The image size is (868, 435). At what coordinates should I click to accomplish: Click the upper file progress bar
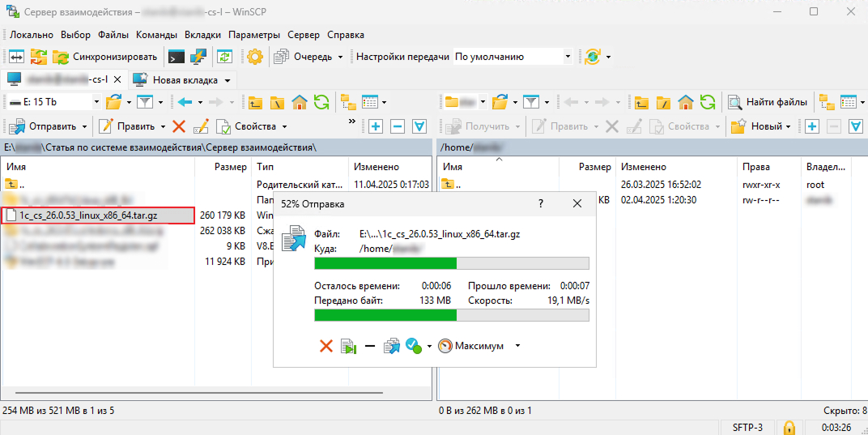452,263
